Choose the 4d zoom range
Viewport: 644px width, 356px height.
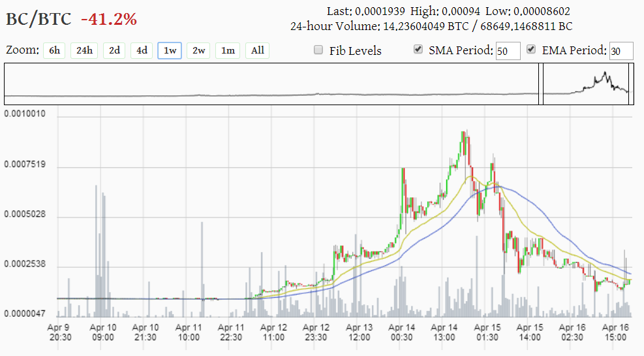click(142, 50)
